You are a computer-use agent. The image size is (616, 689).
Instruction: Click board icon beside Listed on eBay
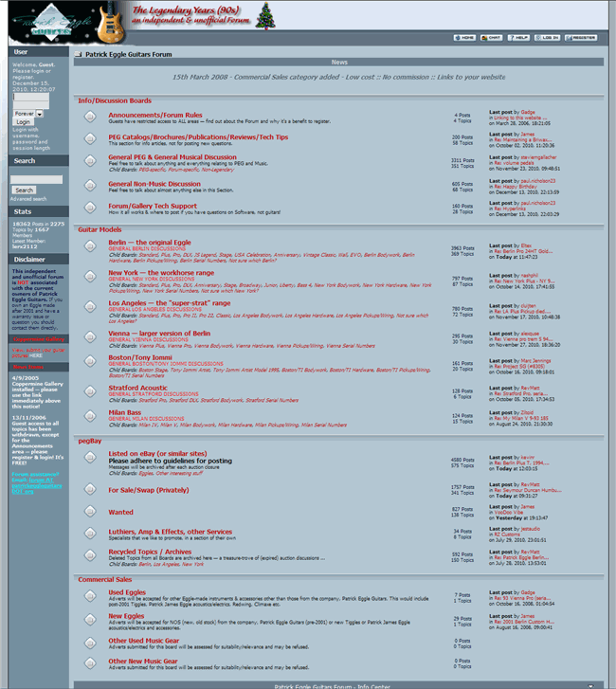click(x=90, y=458)
